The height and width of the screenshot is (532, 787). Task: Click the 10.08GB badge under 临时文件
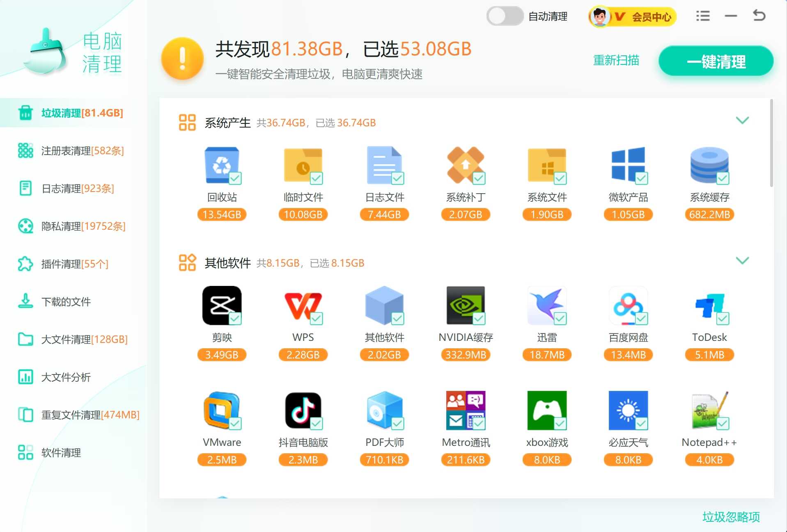point(303,215)
